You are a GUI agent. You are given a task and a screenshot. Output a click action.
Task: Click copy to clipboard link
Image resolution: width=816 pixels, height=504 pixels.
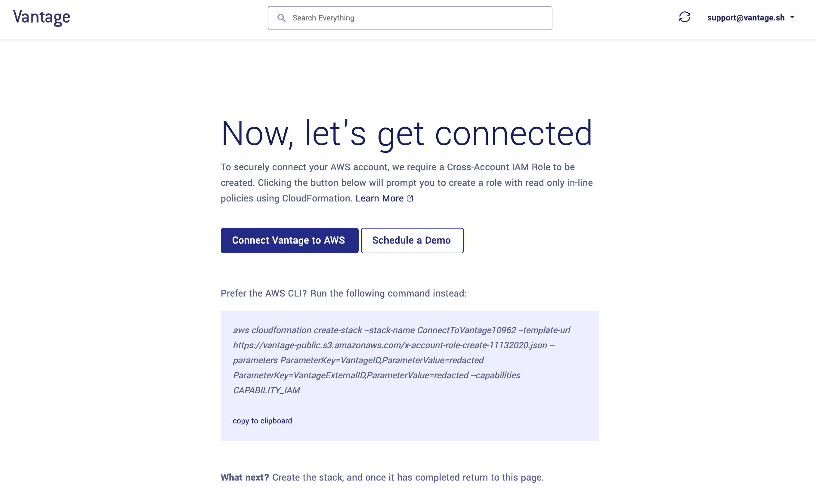[262, 421]
